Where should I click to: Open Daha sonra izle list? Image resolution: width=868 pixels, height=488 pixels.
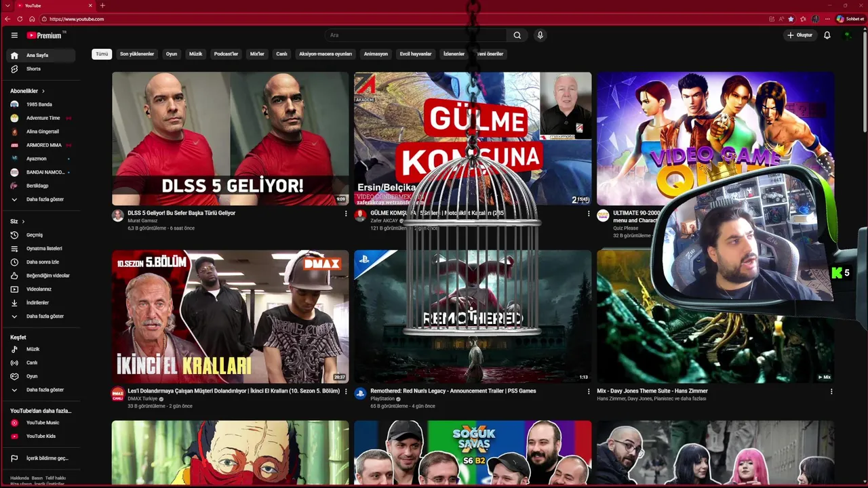41,262
